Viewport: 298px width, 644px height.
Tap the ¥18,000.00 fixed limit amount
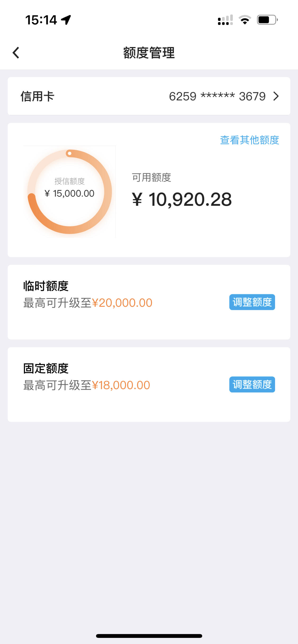[x=121, y=385]
